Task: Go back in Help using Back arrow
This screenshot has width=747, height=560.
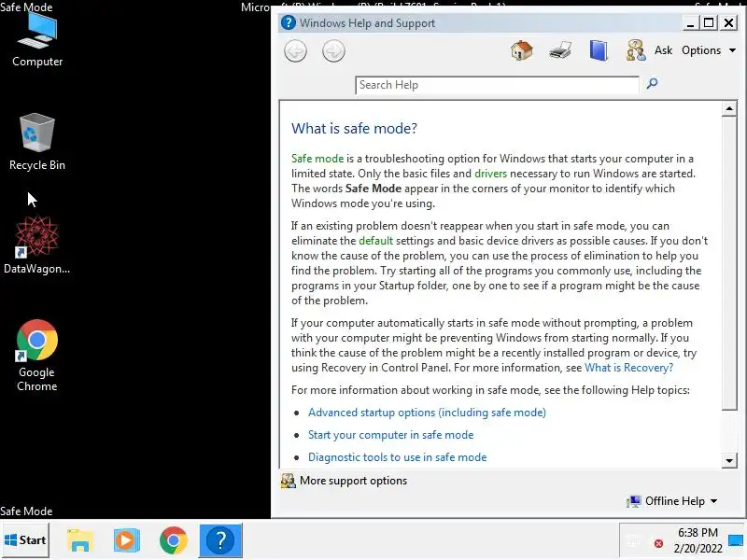Action: click(295, 51)
